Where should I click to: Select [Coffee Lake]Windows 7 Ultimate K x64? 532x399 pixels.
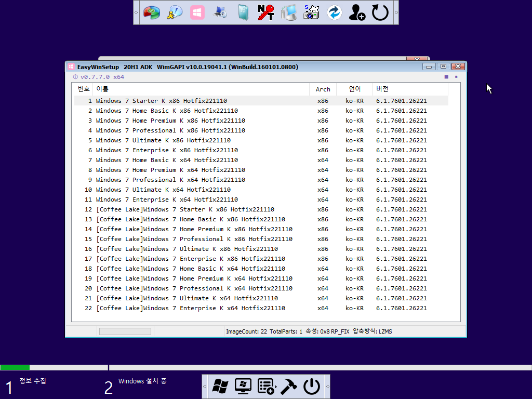[261, 298]
